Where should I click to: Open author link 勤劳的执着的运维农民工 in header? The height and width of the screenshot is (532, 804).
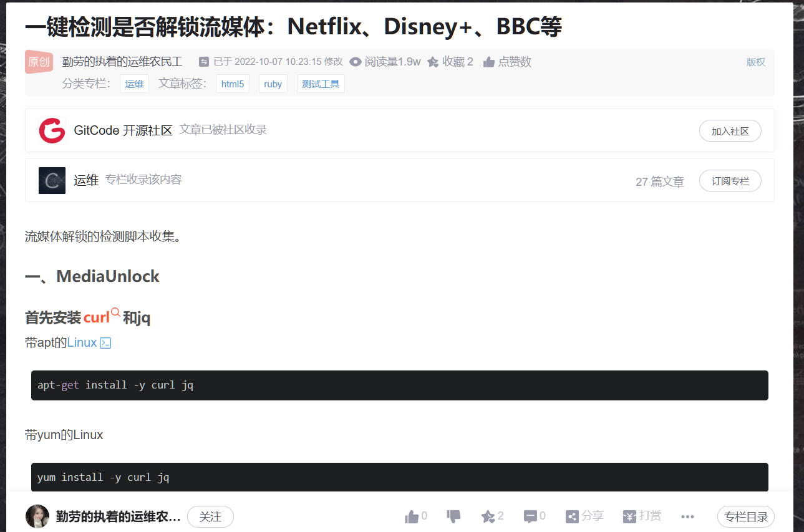click(122, 62)
